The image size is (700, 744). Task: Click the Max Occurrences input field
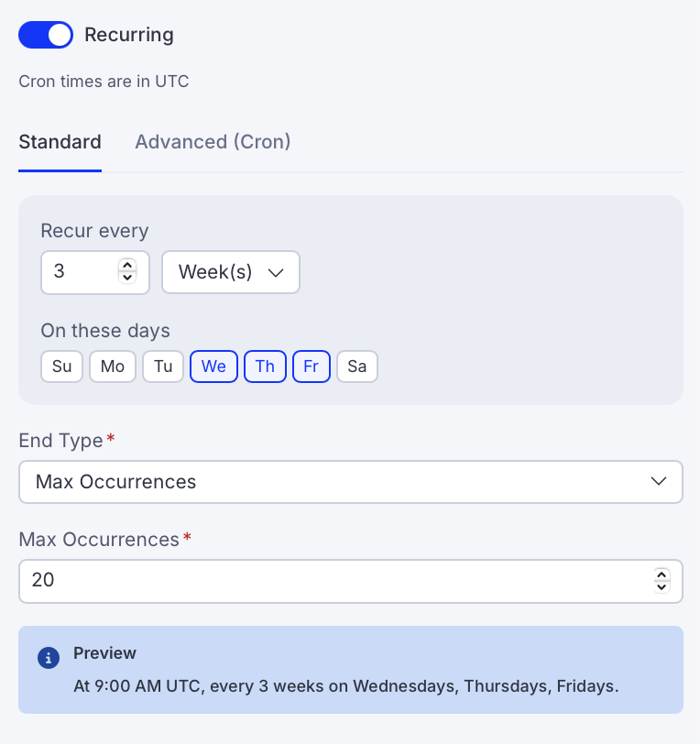[x=330, y=581]
